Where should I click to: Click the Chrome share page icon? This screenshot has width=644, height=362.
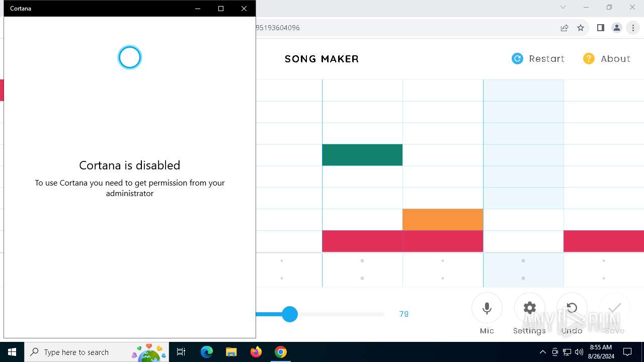pos(565,28)
